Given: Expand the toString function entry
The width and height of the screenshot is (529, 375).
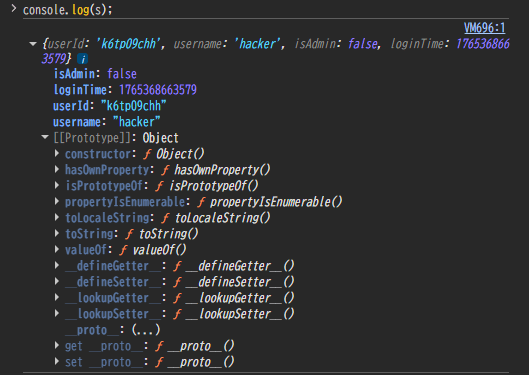Looking at the screenshot, I should (x=57, y=234).
